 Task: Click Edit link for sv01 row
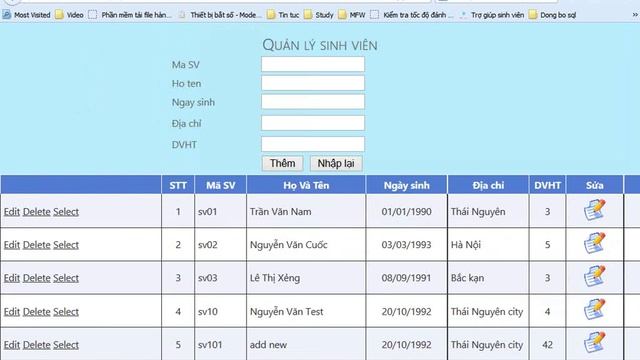point(12,212)
